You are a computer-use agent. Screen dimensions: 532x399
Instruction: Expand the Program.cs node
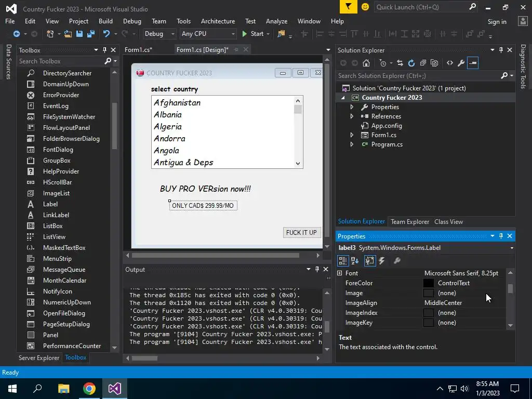tap(352, 144)
